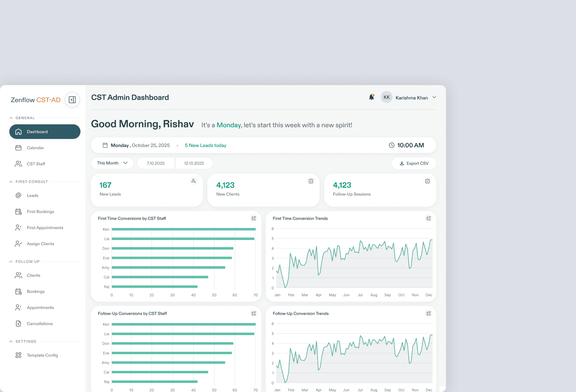This screenshot has width=576, height=392.
Task: Open First Time Conversion Trends options icon
Action: [x=428, y=218]
